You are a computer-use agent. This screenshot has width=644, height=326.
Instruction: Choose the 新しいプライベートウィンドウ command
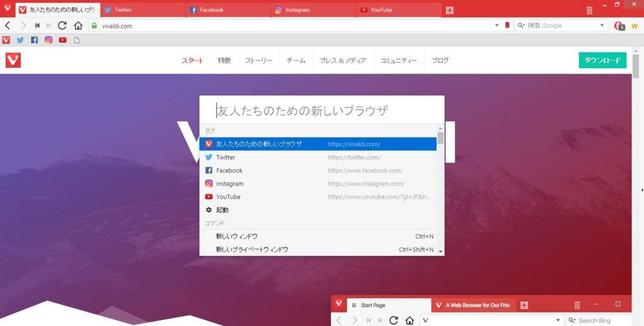tap(318, 249)
